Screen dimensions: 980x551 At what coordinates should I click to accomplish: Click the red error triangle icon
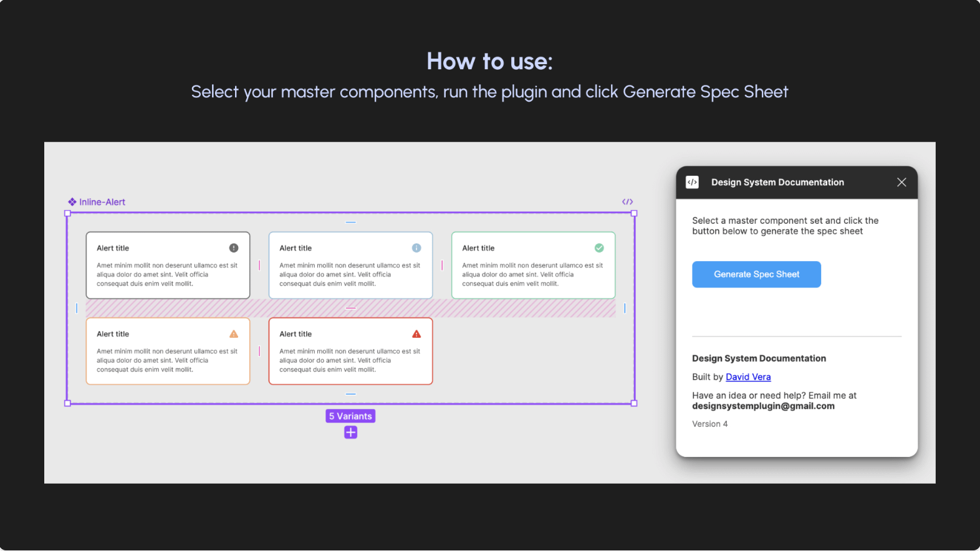click(x=416, y=334)
